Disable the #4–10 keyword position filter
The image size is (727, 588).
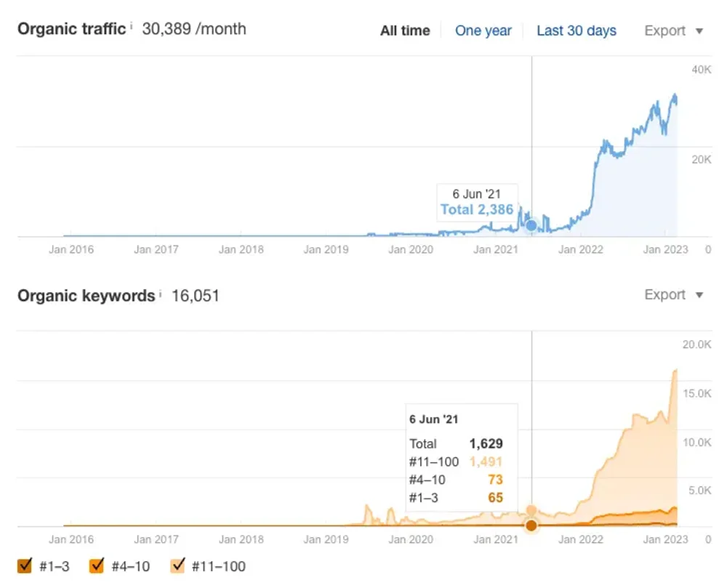pos(95,565)
